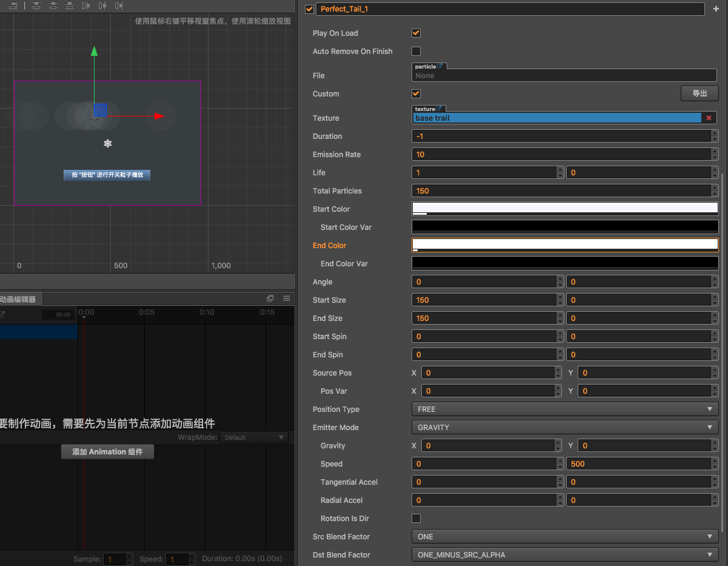Screen dimensions: 728x566
Task: Toggle the Rotation Is Dir checkbox
Action: [x=416, y=519]
